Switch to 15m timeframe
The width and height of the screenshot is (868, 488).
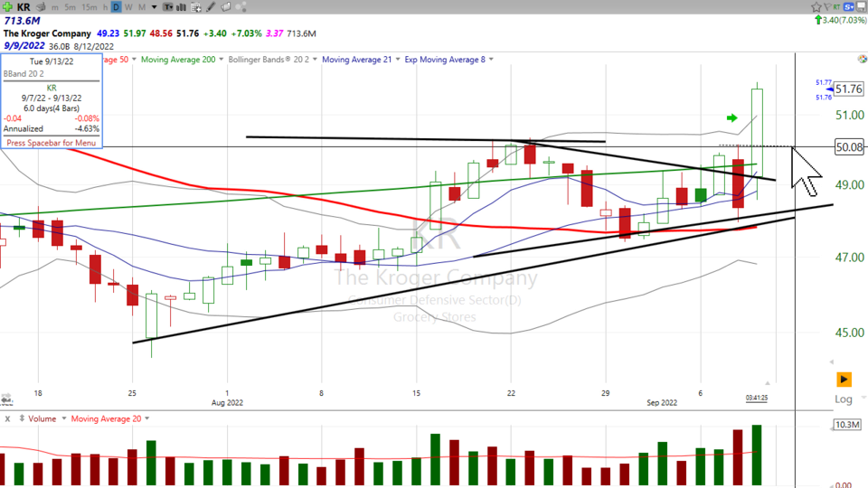(90, 7)
